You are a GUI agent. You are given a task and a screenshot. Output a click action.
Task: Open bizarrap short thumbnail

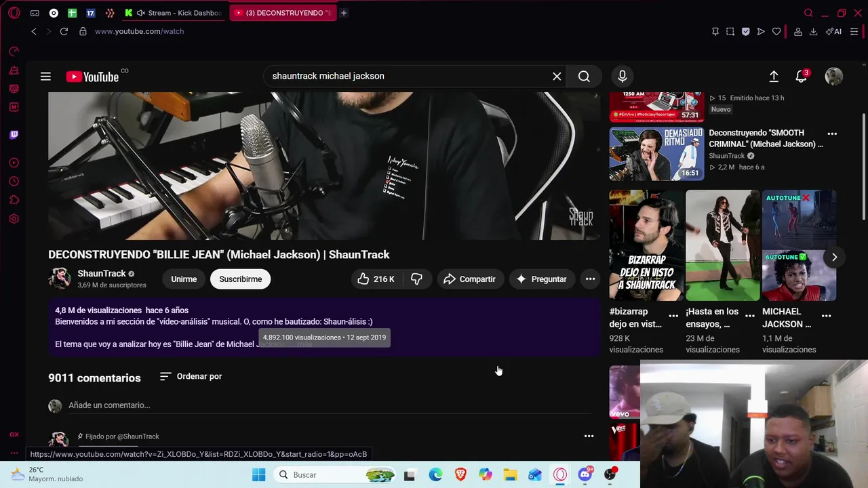pyautogui.click(x=646, y=245)
